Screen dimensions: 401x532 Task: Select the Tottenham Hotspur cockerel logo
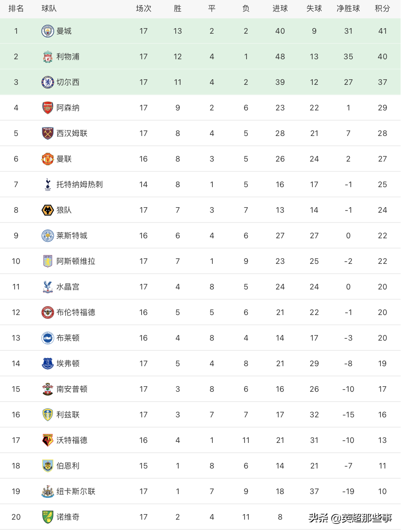point(48,185)
